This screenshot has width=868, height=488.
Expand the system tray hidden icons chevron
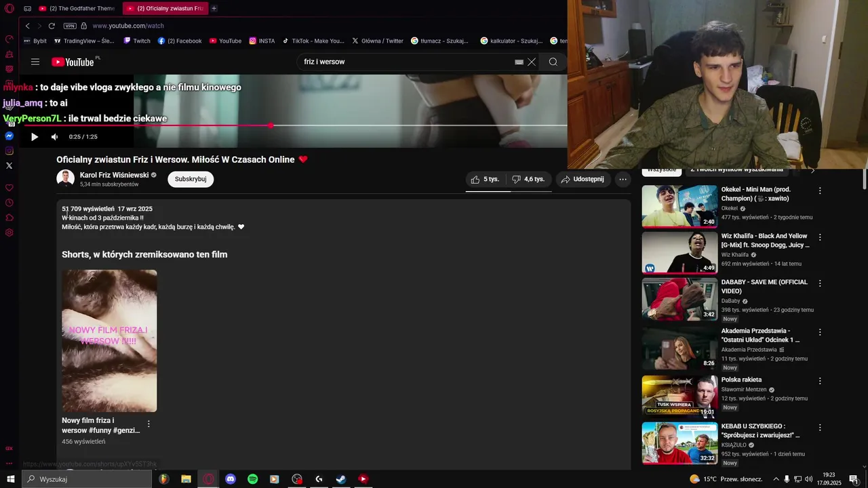[x=776, y=479]
